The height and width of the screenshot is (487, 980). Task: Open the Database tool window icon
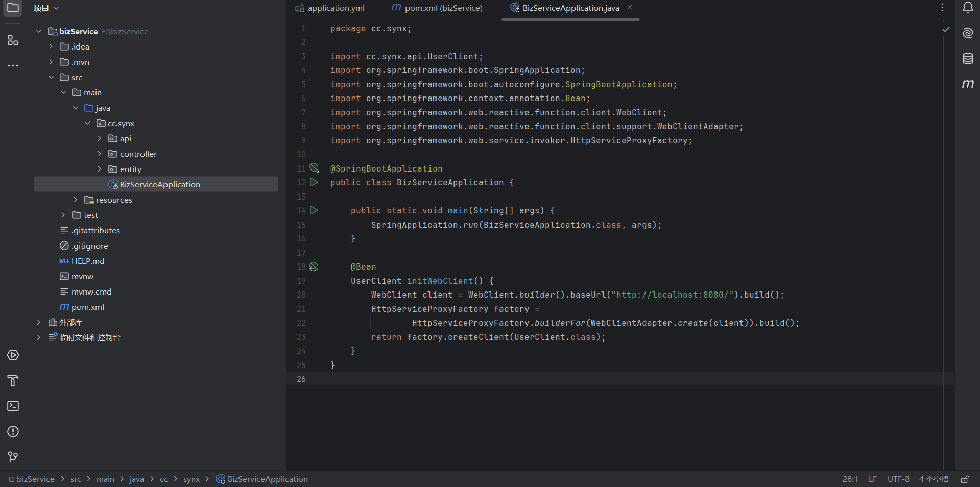968,58
